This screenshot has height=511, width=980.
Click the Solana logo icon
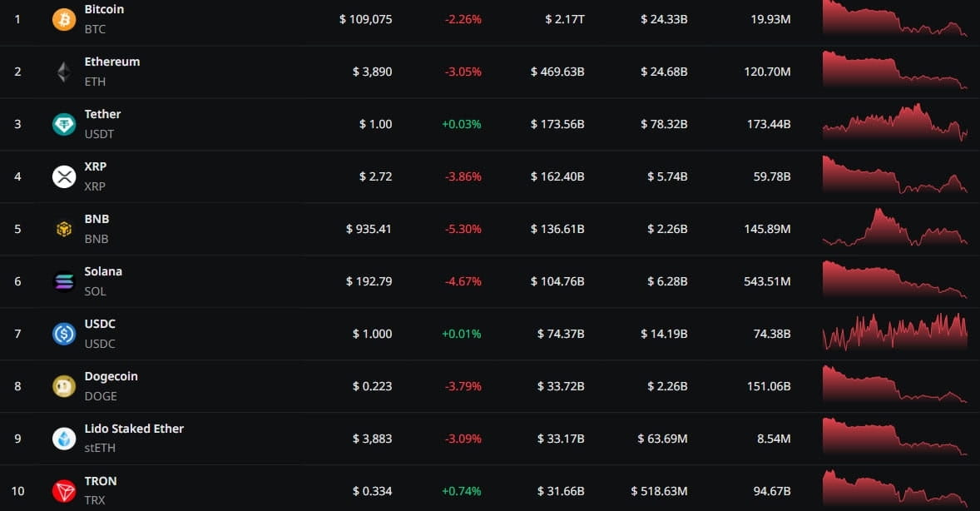[64, 281]
